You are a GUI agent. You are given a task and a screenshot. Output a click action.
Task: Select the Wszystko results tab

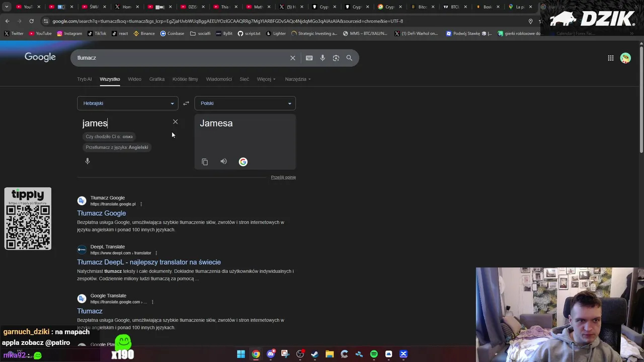(110, 79)
